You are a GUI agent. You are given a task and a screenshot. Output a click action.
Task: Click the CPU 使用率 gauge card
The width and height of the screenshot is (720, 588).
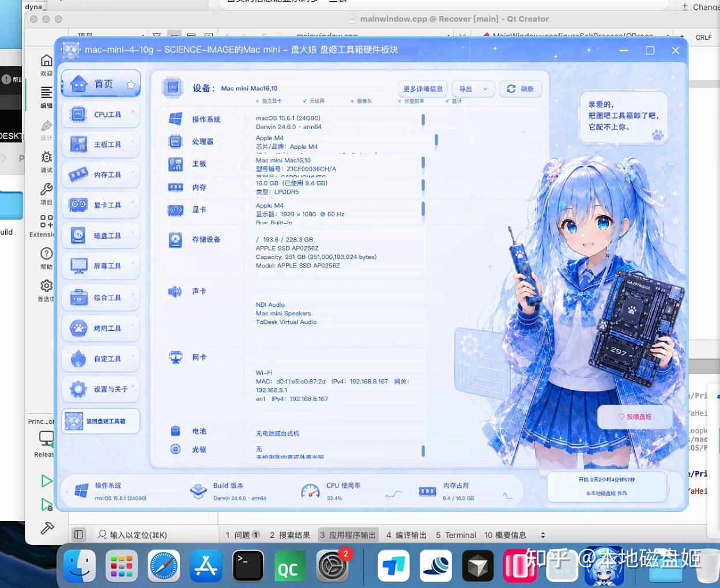[352, 491]
